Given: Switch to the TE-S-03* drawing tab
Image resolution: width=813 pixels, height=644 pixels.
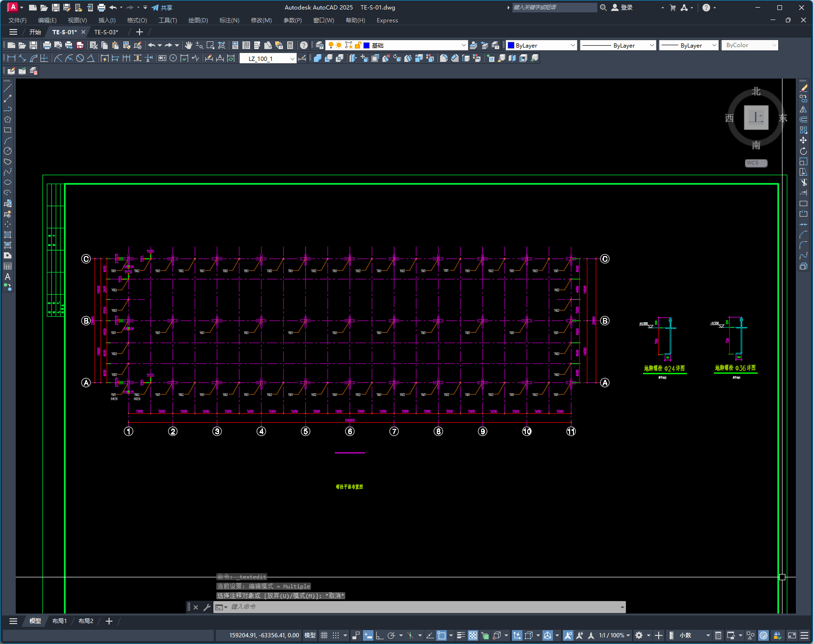Looking at the screenshot, I should click(106, 32).
